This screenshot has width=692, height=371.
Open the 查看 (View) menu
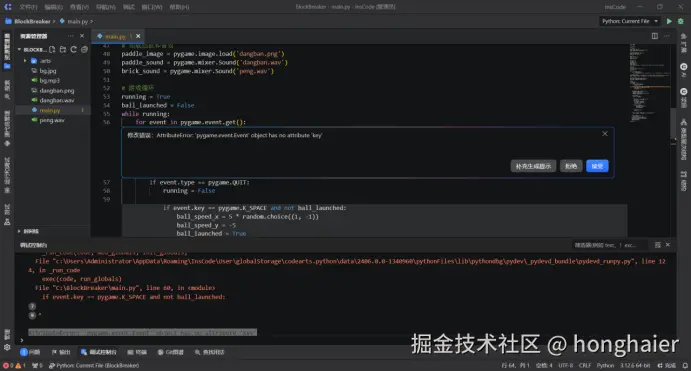click(79, 7)
